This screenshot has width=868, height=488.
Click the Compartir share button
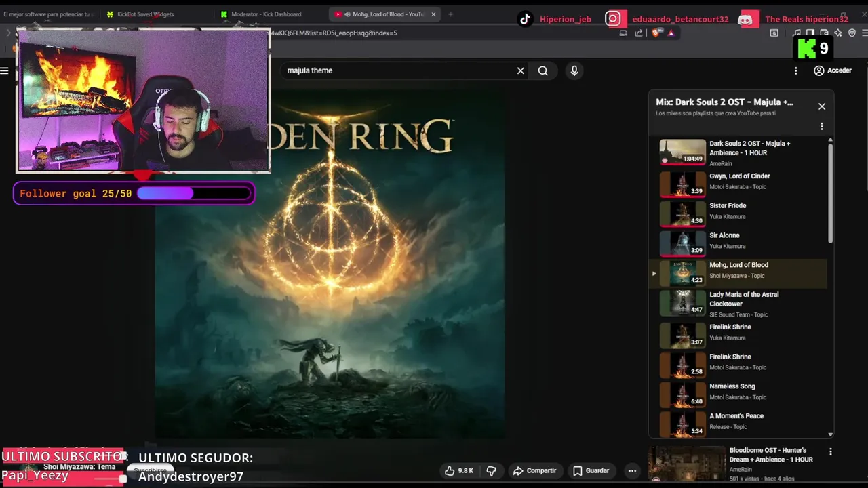tap(534, 470)
